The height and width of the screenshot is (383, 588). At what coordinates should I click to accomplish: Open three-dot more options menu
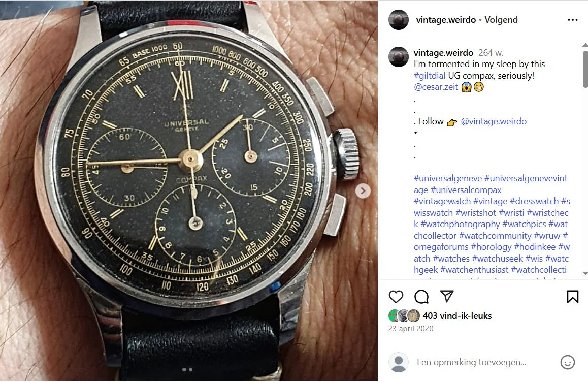[x=573, y=20]
